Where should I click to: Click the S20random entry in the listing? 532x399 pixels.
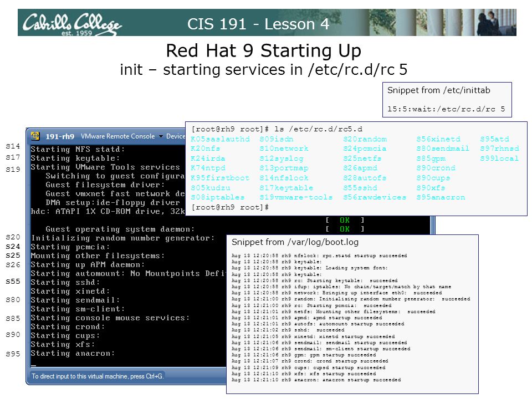tap(365, 139)
